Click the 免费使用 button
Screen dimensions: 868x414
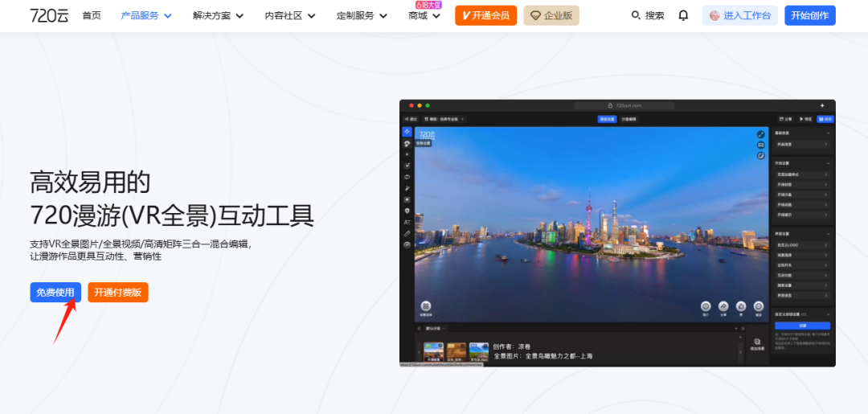(55, 293)
